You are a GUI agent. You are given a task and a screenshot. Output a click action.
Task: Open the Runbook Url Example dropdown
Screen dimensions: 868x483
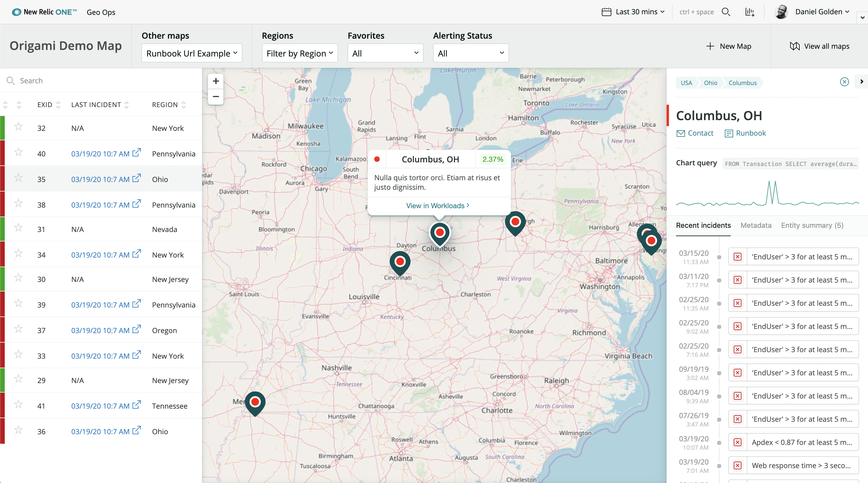[192, 53]
